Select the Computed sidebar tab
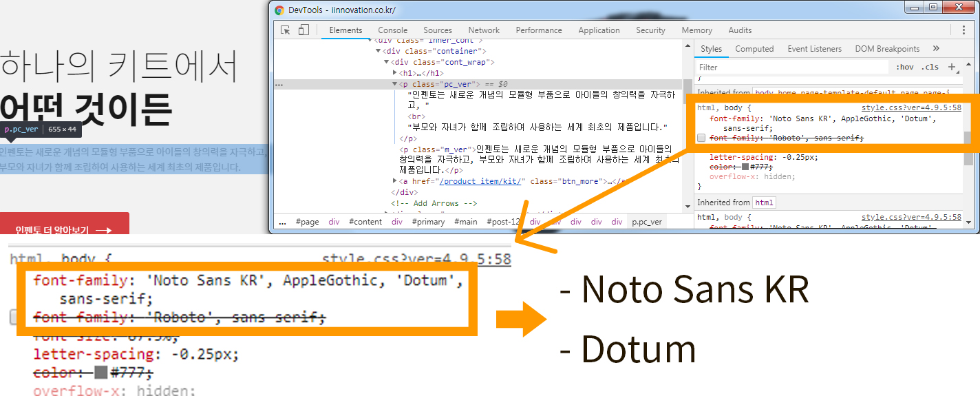The image size is (980, 405). (754, 49)
